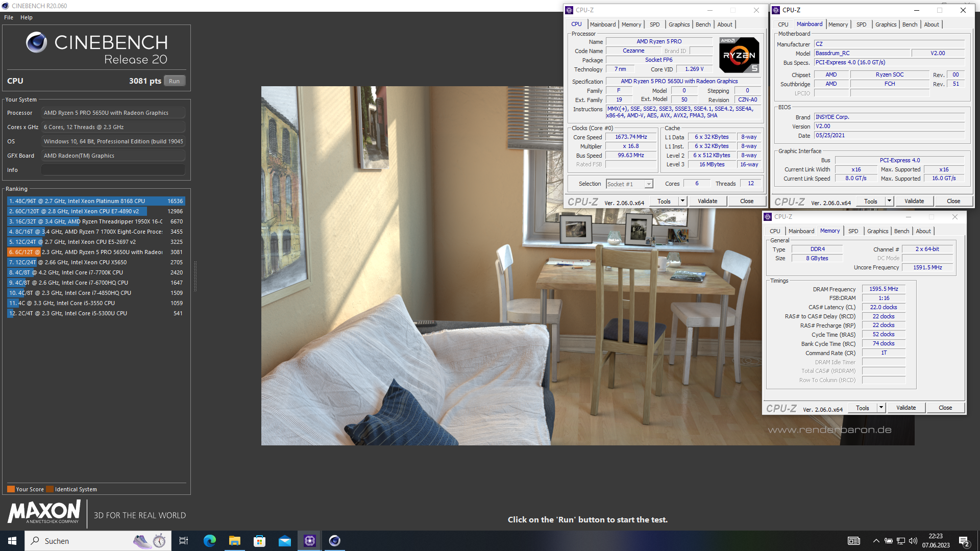This screenshot has width=980, height=551.
Task: Expand Tools dropdown arrow in bottom CPU-Z window
Action: 881,408
